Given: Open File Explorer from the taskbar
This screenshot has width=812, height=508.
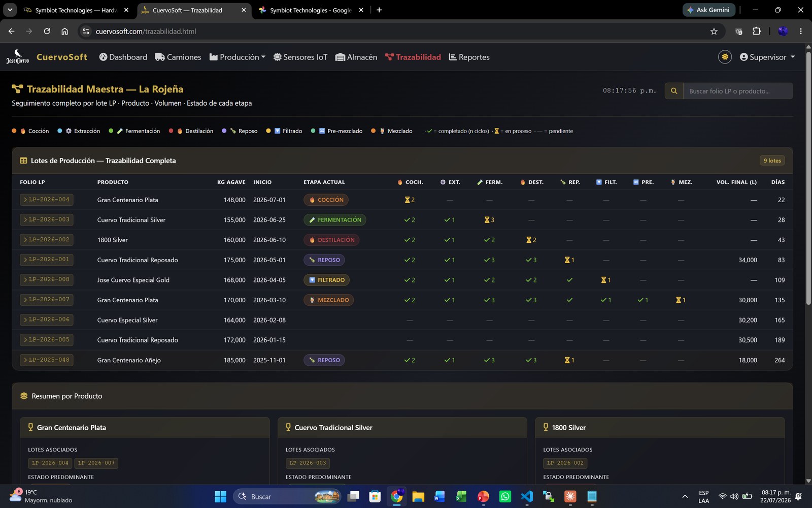Looking at the screenshot, I should point(418,496).
